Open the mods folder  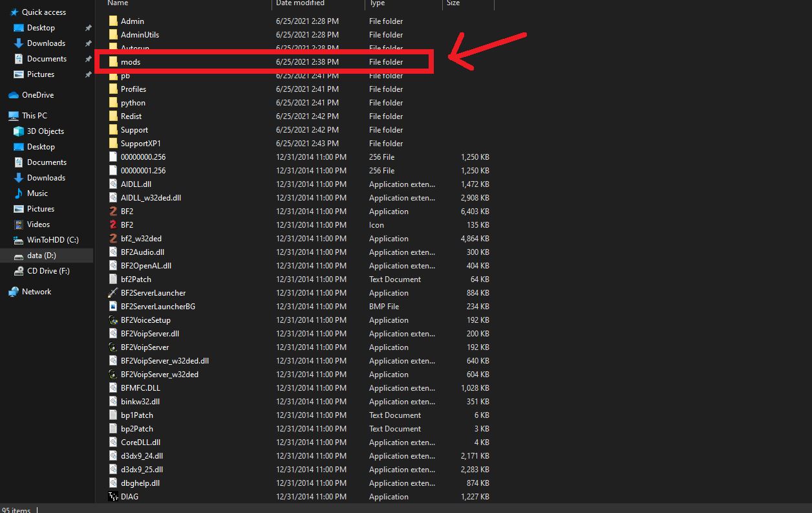coord(130,62)
